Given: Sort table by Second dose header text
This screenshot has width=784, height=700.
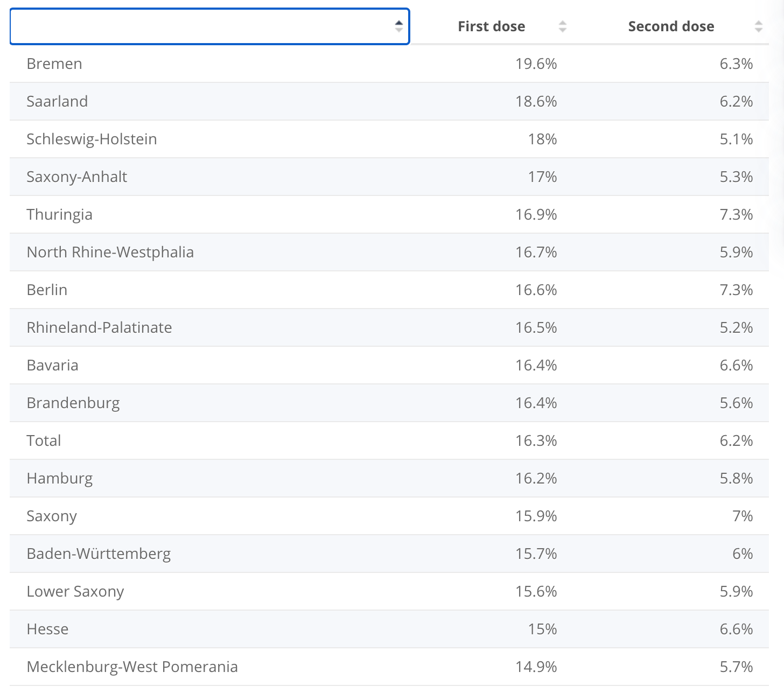Looking at the screenshot, I should [x=671, y=26].
